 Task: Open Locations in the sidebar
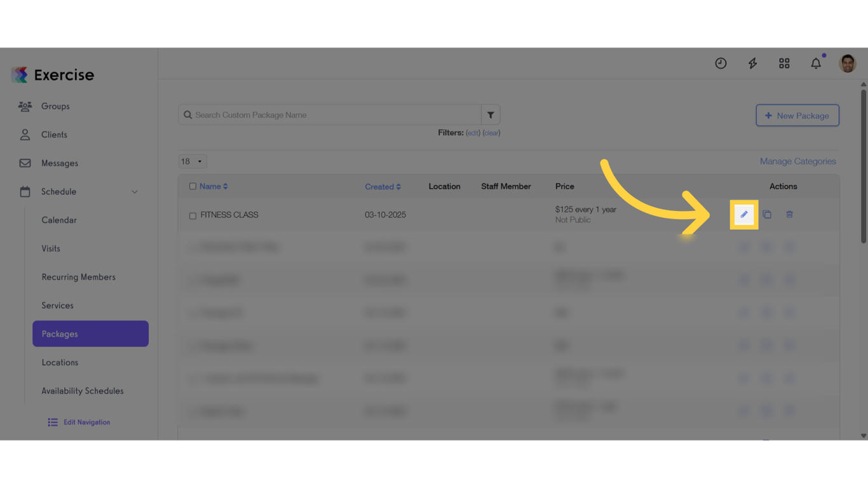(60, 363)
